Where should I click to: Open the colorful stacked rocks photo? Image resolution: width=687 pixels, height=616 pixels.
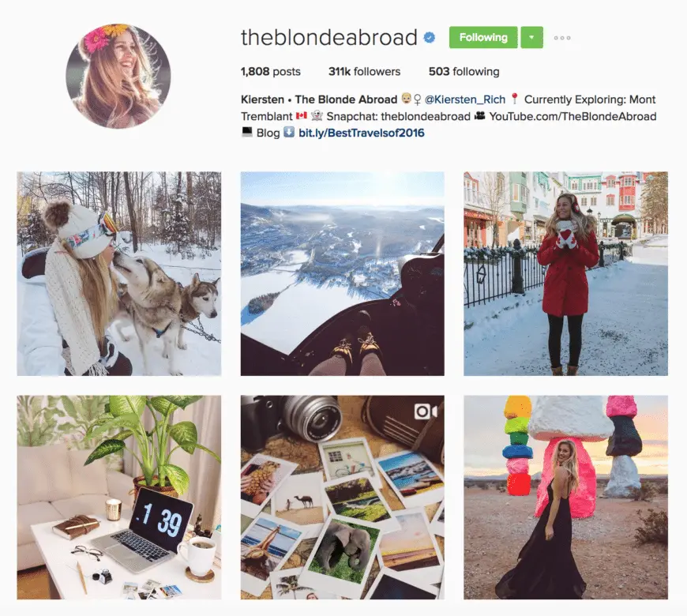click(565, 498)
